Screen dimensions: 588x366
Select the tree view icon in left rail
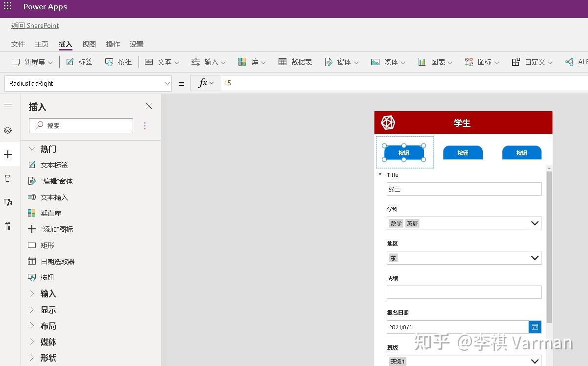coord(8,130)
